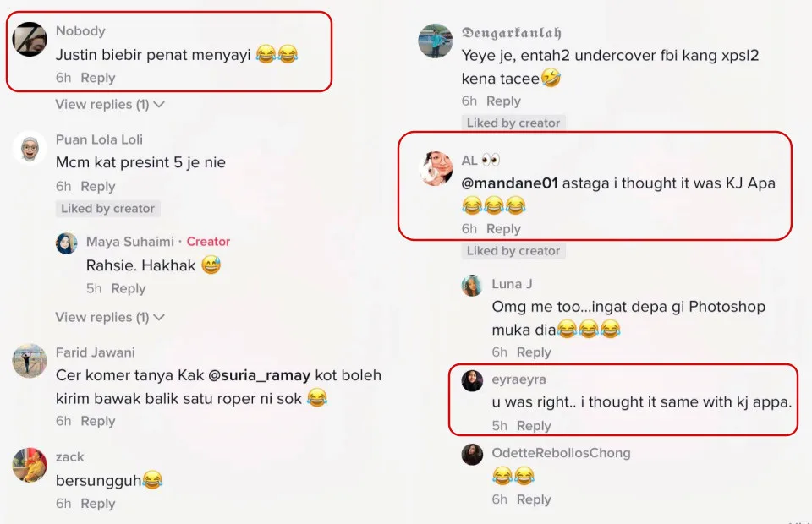Reply to Nobody's Justin Biebir comment

click(x=98, y=78)
